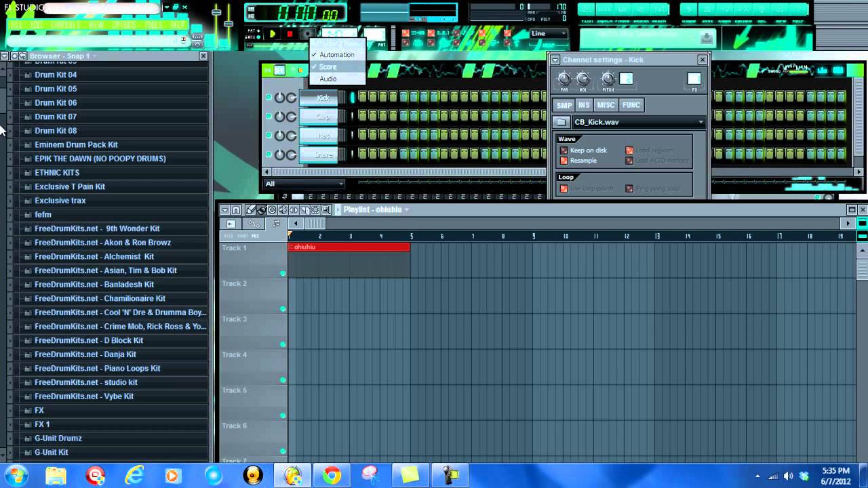Switch to the FUNC tab
868x488 pixels.
click(631, 105)
